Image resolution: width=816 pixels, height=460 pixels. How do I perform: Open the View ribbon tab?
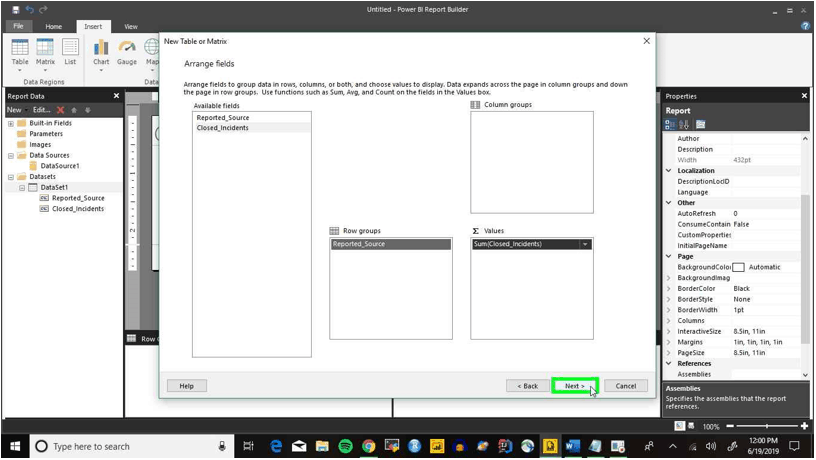[x=131, y=27]
